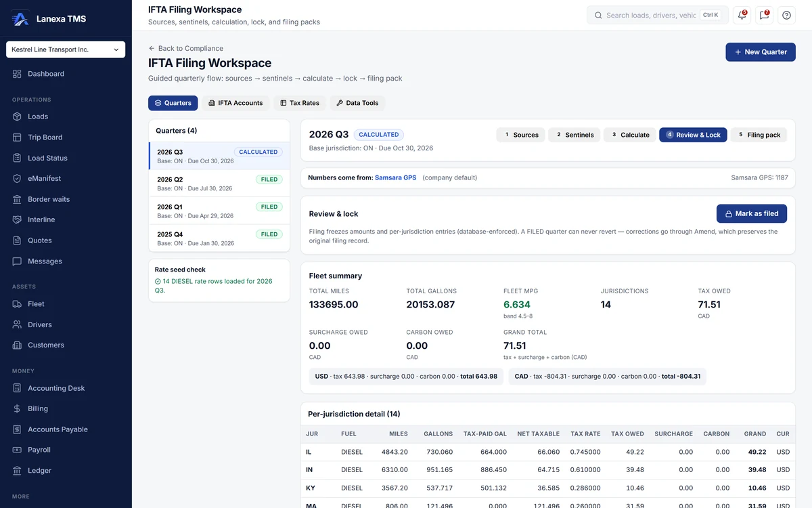Click the Load Status clipboard icon
Viewport: 812px width, 508px height.
tap(17, 158)
